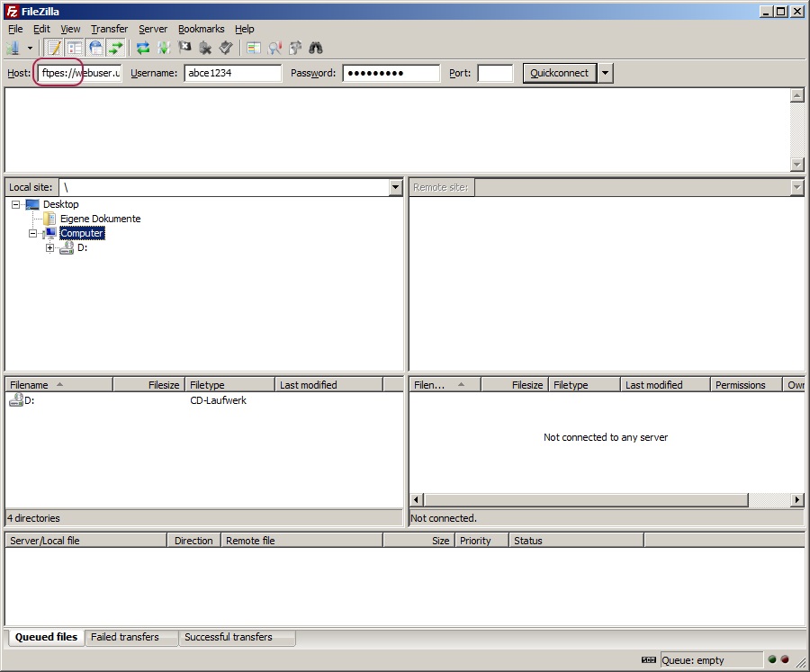Click the remote file list horizontal scrollbar
Image resolution: width=810 pixels, height=672 pixels.
click(585, 499)
